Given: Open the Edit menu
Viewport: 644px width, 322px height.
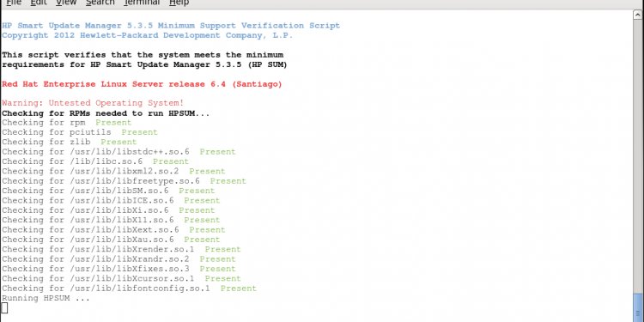Looking at the screenshot, I should click(39, 3).
